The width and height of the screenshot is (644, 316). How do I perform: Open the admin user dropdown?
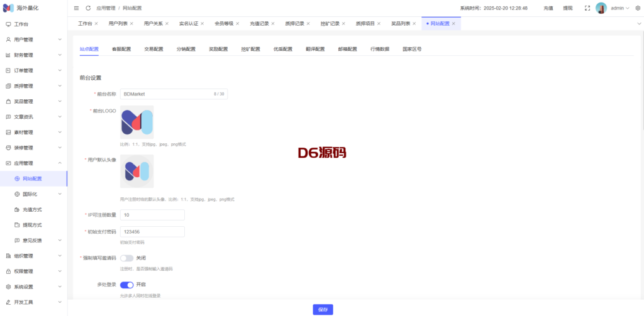pyautogui.click(x=619, y=8)
